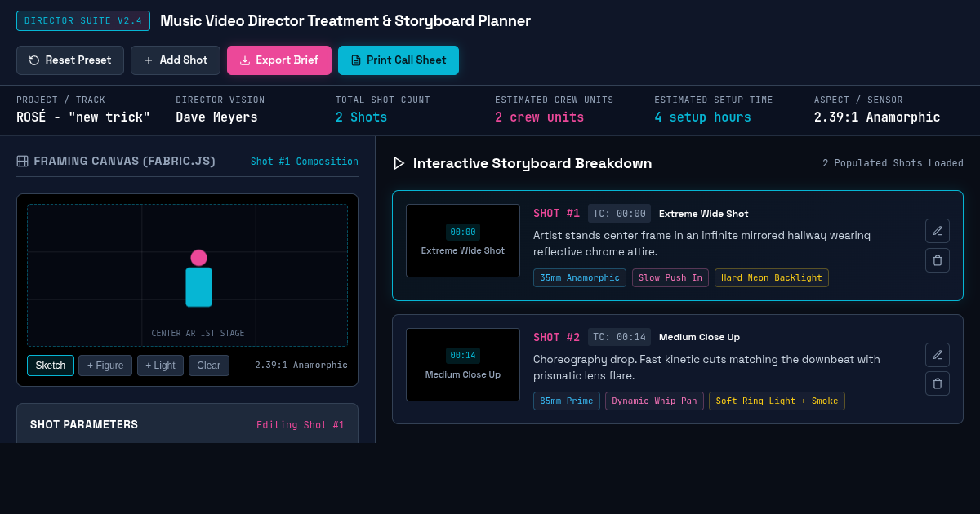Click the 85mm Prime lens tag
Image resolution: width=980 pixels, height=514 pixels.
point(567,401)
